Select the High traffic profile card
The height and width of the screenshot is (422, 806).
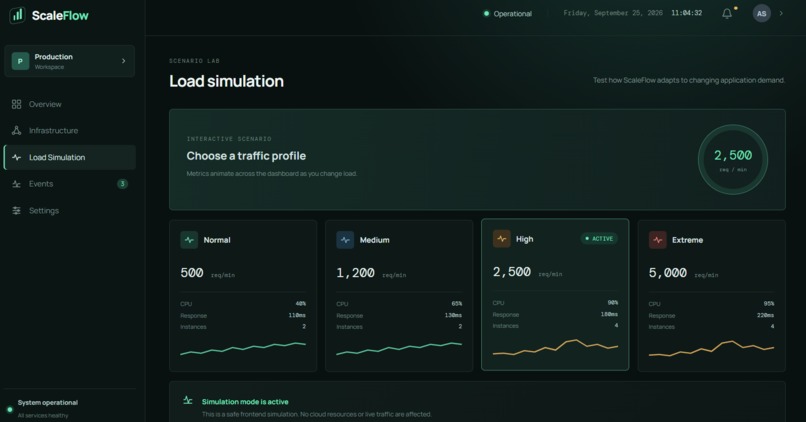coord(555,295)
